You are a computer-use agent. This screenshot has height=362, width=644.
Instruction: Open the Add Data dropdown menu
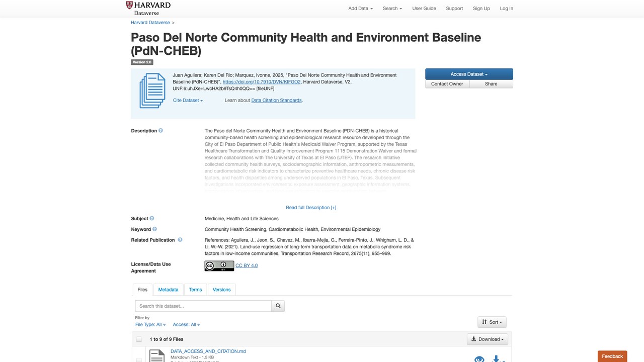361,9
